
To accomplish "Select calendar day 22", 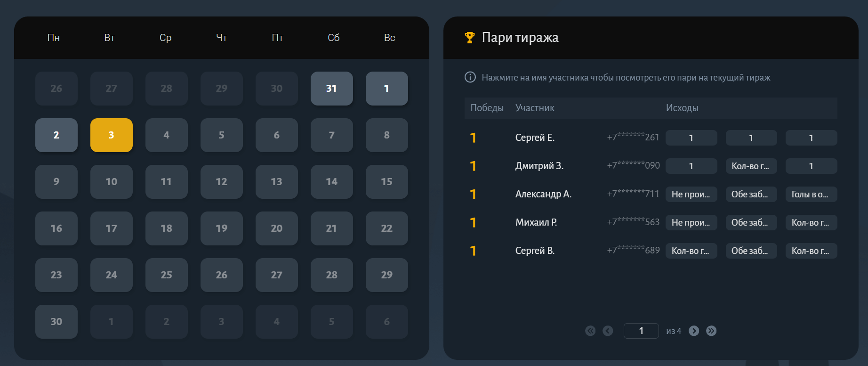I will pos(387,228).
